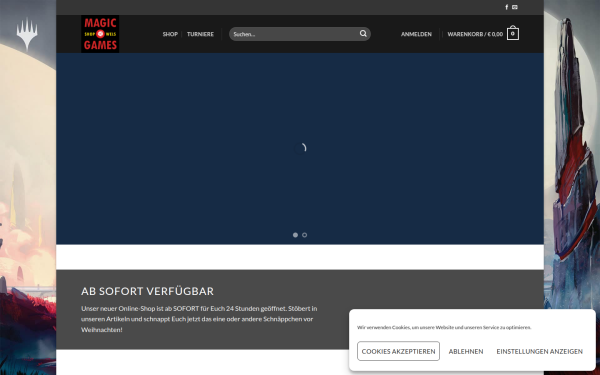Click the Ab Sofort Verfügbar heading

click(147, 291)
